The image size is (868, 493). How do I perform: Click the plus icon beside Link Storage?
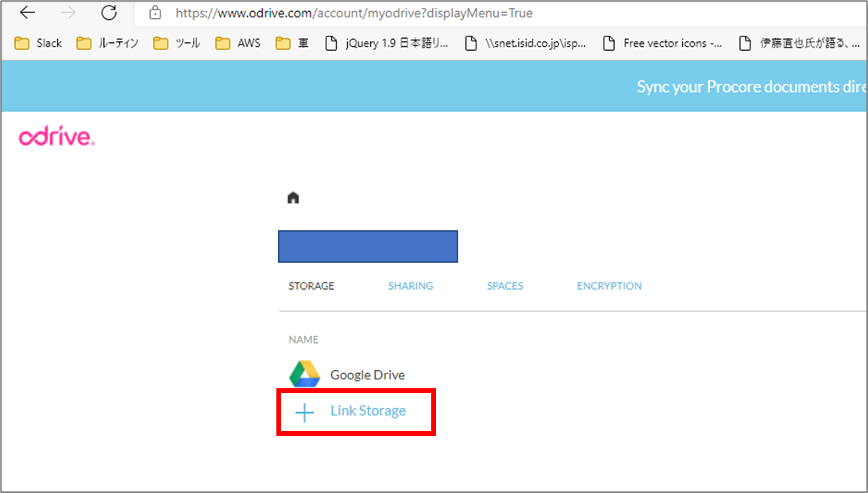(x=304, y=412)
